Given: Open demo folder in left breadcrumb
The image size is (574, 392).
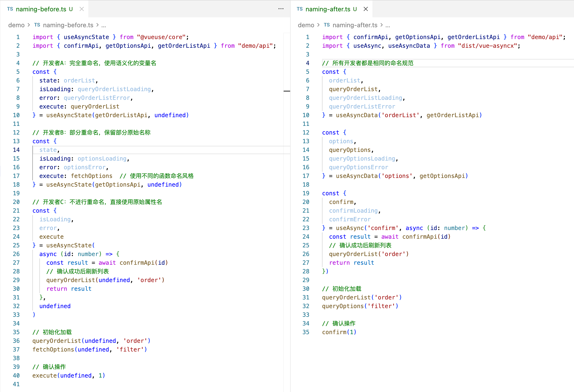Looking at the screenshot, I should [16, 25].
